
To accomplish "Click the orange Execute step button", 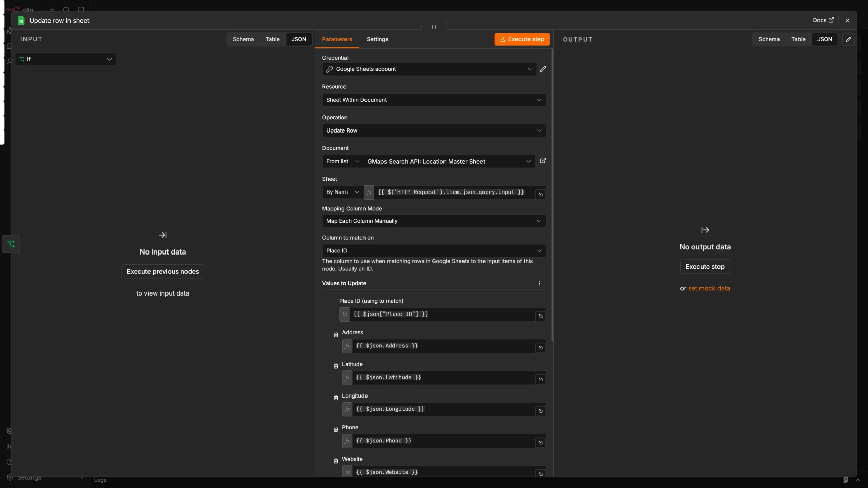I will pyautogui.click(x=522, y=39).
